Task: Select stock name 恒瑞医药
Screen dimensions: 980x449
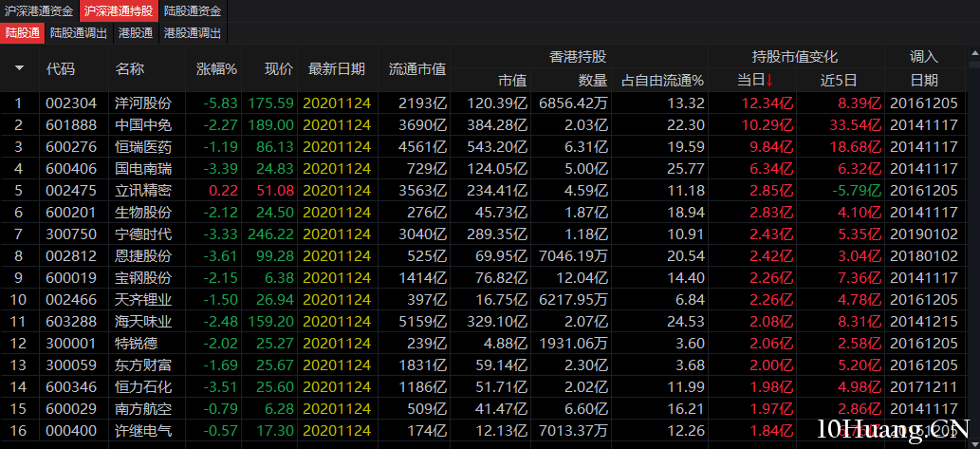Action: click(x=143, y=147)
